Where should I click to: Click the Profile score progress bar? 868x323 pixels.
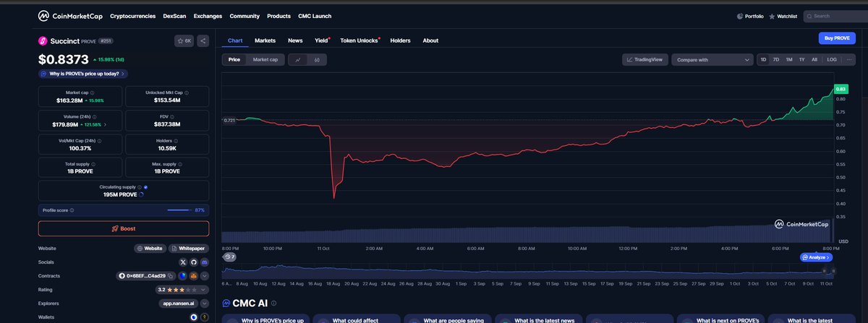179,210
